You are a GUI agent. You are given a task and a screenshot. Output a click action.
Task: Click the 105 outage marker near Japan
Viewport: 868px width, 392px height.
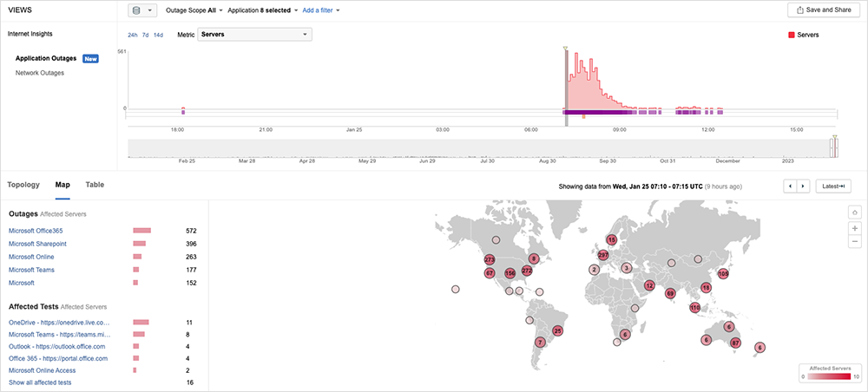(722, 273)
